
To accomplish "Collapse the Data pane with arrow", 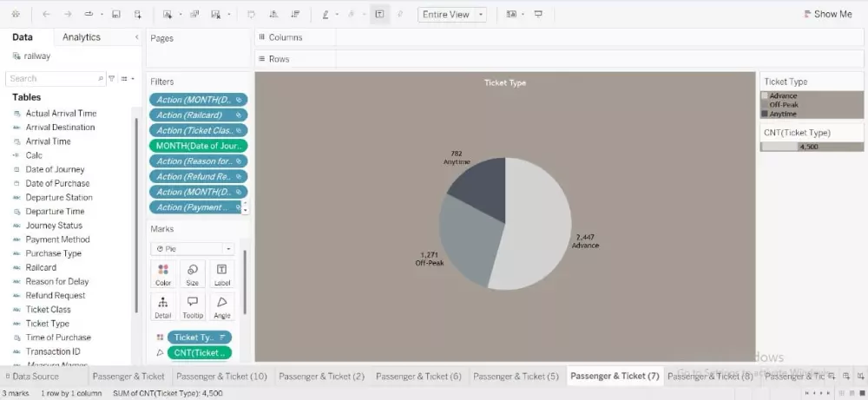I will [137, 37].
